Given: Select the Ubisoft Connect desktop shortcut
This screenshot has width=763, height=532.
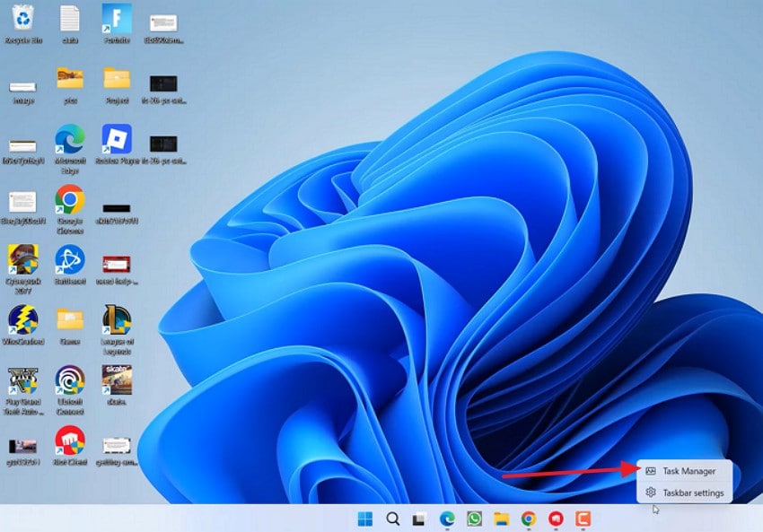Looking at the screenshot, I should 70,379.
